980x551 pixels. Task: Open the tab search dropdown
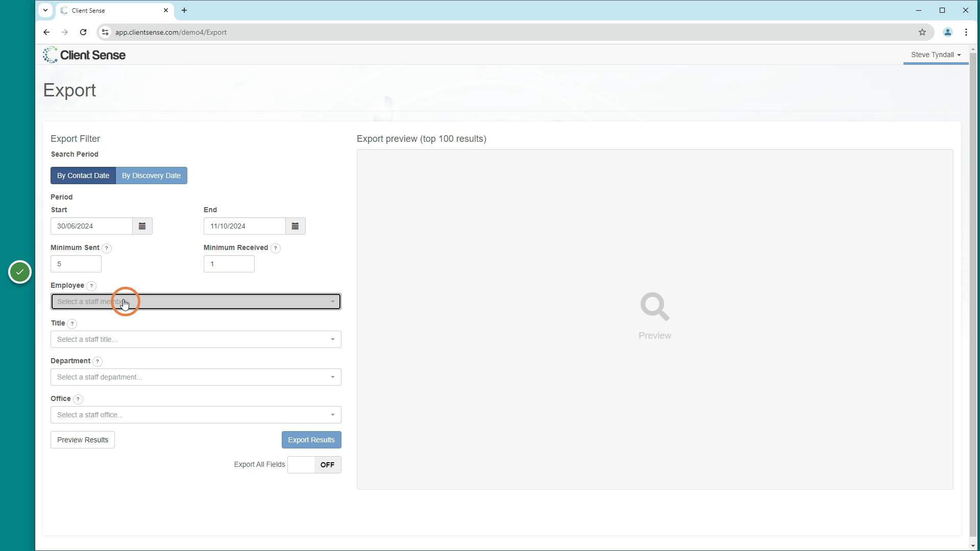(45, 10)
